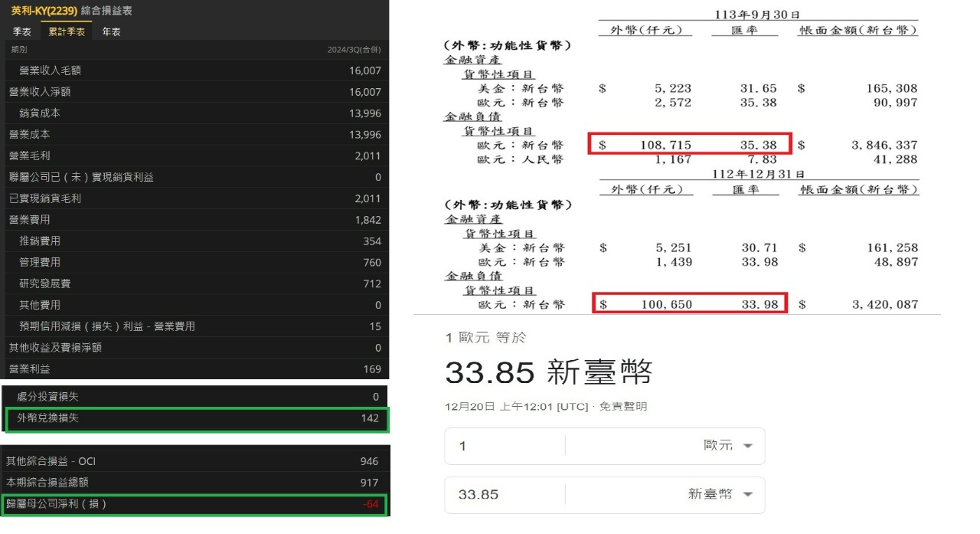Screen dimensions: 980x534
Task: Switch to the 年表 tab
Action: point(111,31)
